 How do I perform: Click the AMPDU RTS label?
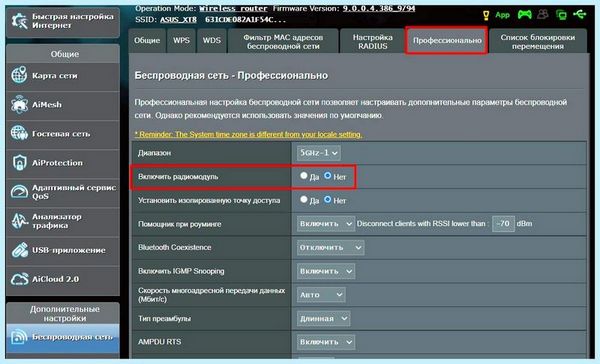click(x=160, y=342)
